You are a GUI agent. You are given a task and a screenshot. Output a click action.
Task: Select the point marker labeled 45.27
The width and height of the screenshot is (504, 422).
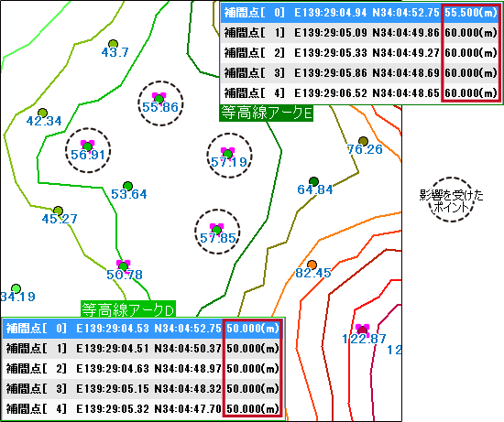coord(58,211)
